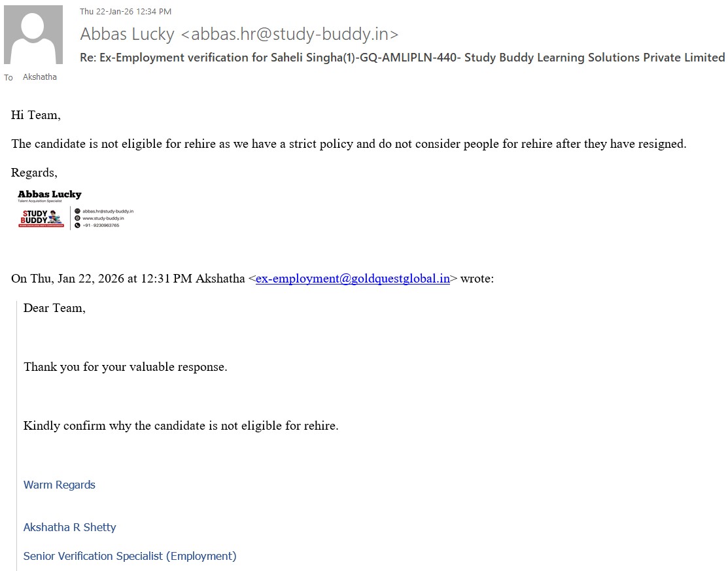Image resolution: width=728 pixels, height=571 pixels.
Task: Click the bold Abbas Lucky signature name
Action: tap(50, 194)
